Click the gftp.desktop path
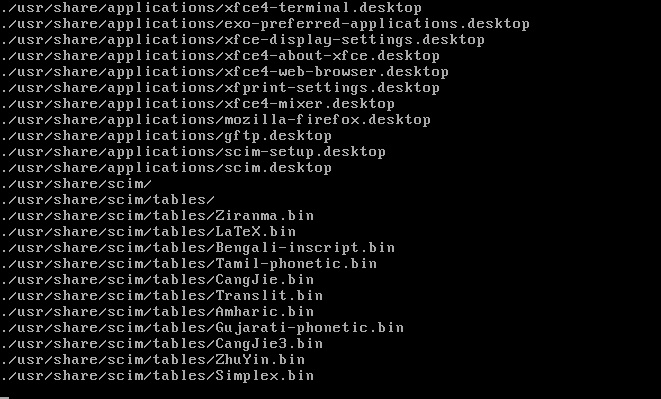Image resolution: width=661 pixels, height=399 pixels. (x=166, y=137)
